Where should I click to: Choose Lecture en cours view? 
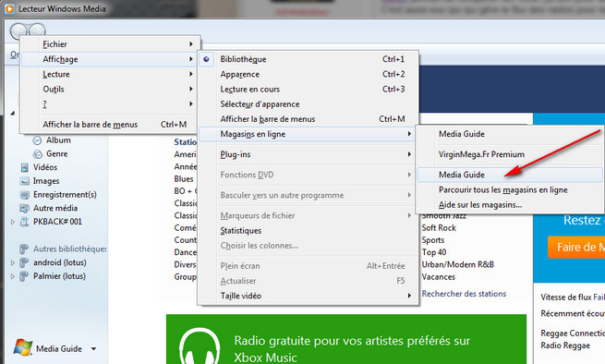(308, 90)
